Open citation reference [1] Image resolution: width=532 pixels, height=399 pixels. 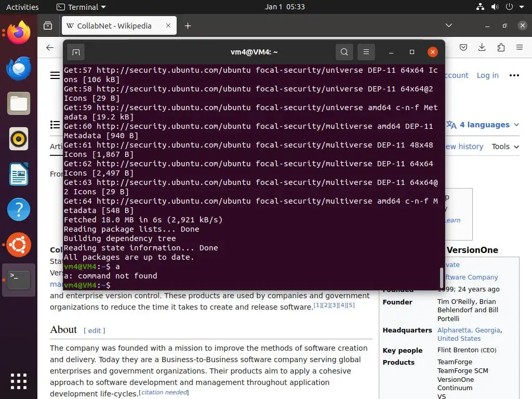pyautogui.click(x=317, y=304)
